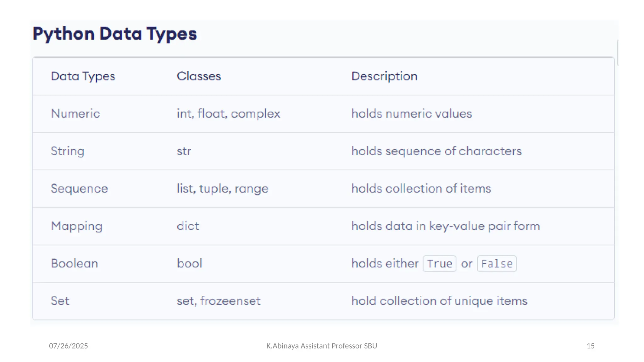Viewport: 644px width, 362px height.
Task: Click 'holds data in key-value pair form'
Action: [x=446, y=226]
